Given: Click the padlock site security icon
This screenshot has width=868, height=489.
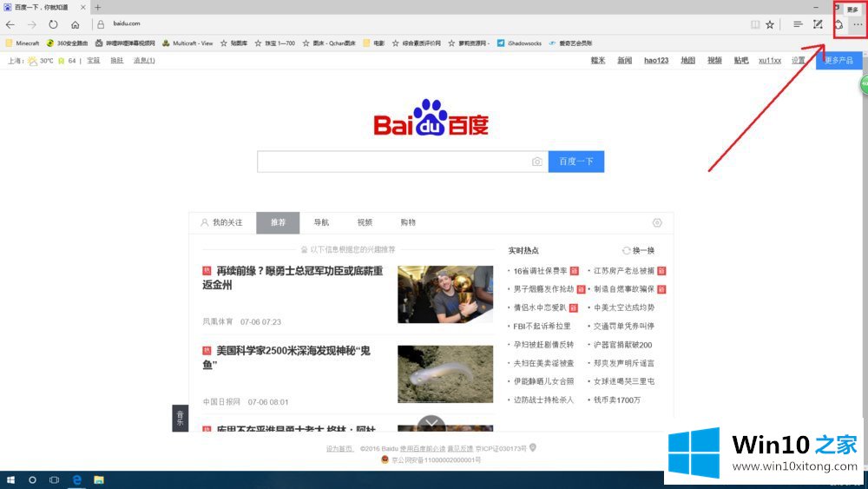Looking at the screenshot, I should pyautogui.click(x=101, y=24).
